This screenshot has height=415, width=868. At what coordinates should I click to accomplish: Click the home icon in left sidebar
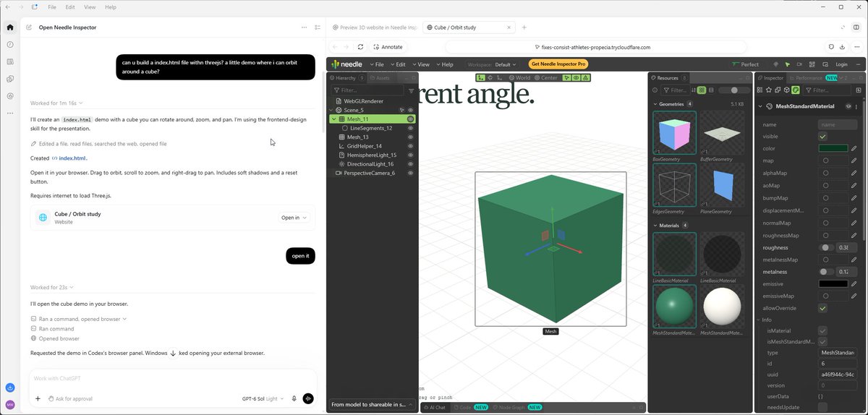pos(10,27)
